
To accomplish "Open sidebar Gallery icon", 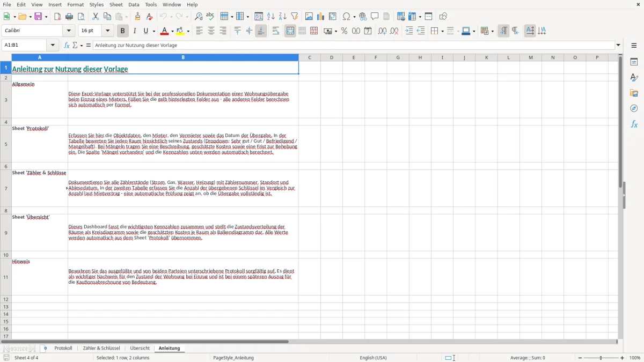I will (634, 93).
